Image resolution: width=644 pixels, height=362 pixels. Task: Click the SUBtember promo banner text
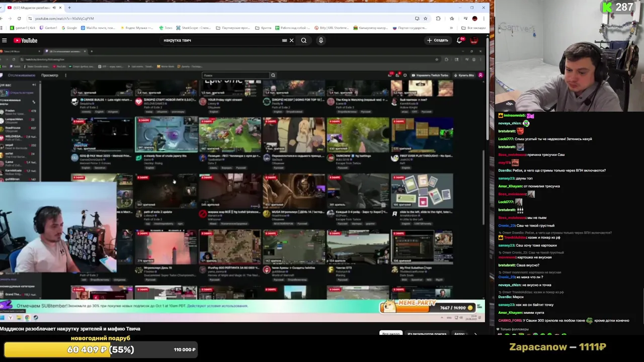pyautogui.click(x=132, y=306)
